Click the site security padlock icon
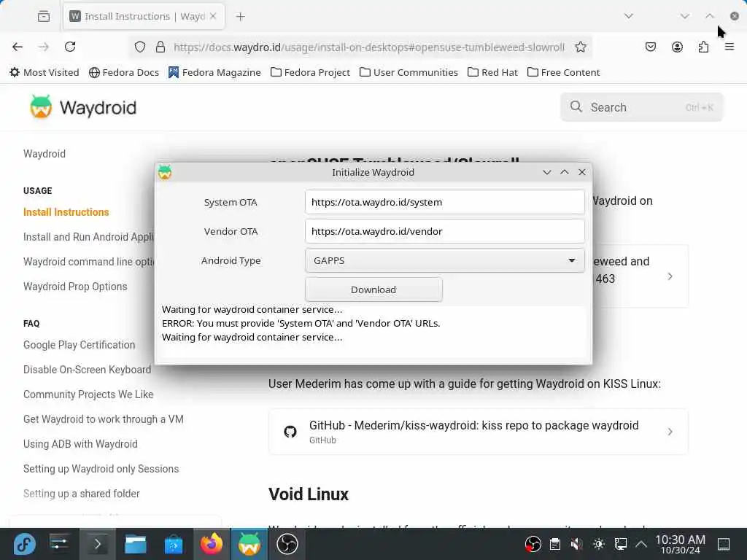The image size is (747, 560). [x=160, y=47]
